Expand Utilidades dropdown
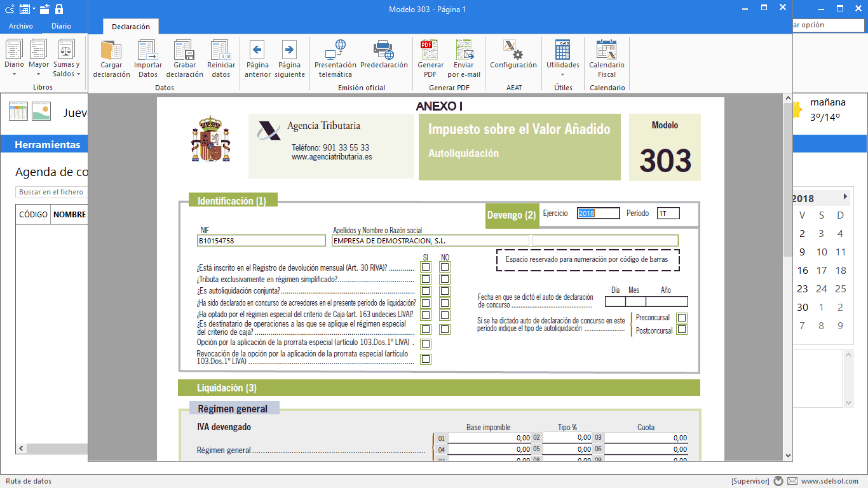The image size is (868, 488). (x=563, y=74)
